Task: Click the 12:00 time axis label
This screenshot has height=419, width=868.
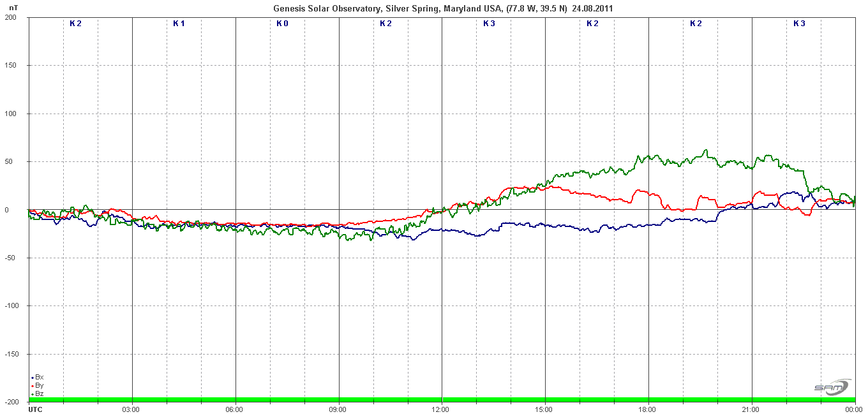Action: coord(442,409)
